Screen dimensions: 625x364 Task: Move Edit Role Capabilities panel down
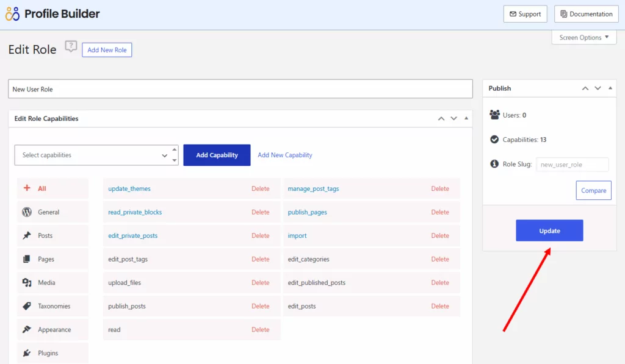(453, 119)
